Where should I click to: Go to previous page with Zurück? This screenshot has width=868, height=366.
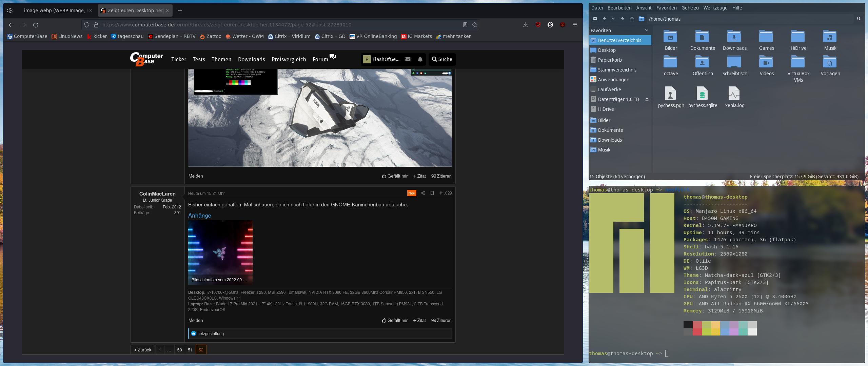[x=142, y=350]
